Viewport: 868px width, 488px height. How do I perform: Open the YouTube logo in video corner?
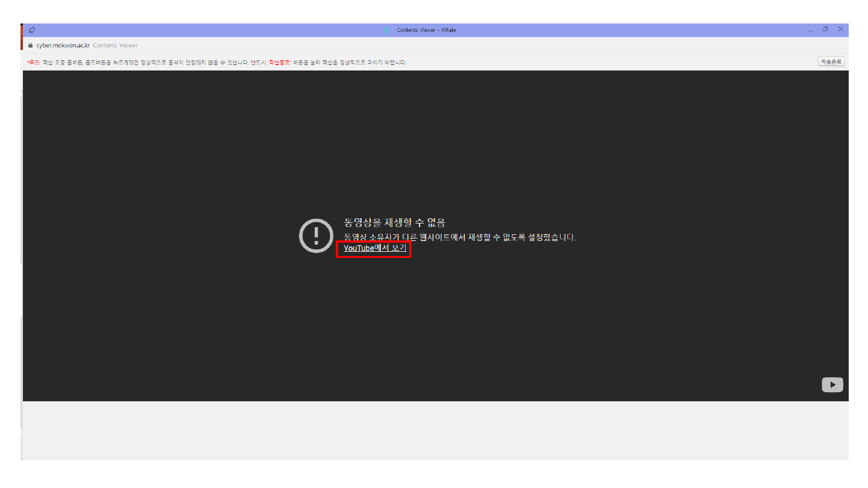click(x=832, y=385)
